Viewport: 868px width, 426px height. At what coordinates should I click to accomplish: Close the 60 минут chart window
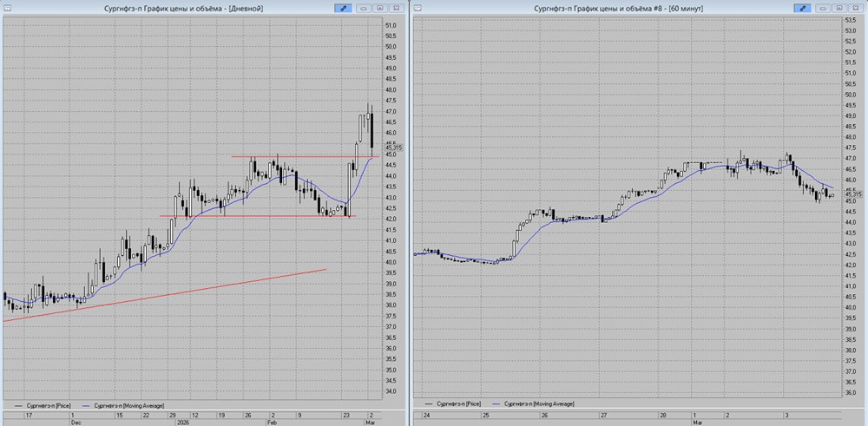pos(857,8)
